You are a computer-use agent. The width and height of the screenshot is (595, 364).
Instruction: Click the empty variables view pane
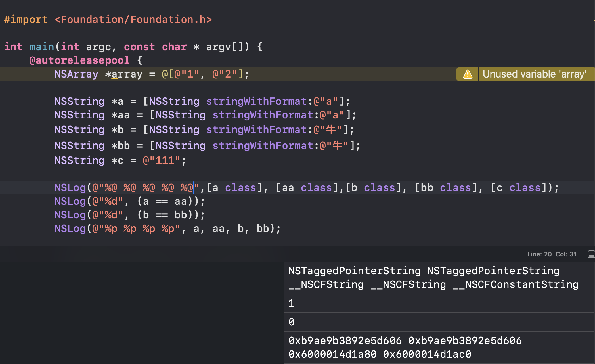[142, 312]
